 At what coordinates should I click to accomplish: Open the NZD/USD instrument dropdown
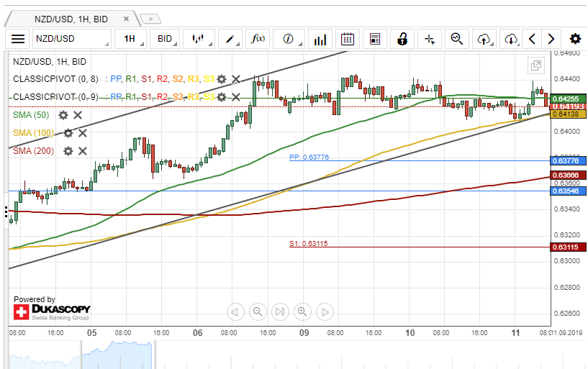coord(72,39)
